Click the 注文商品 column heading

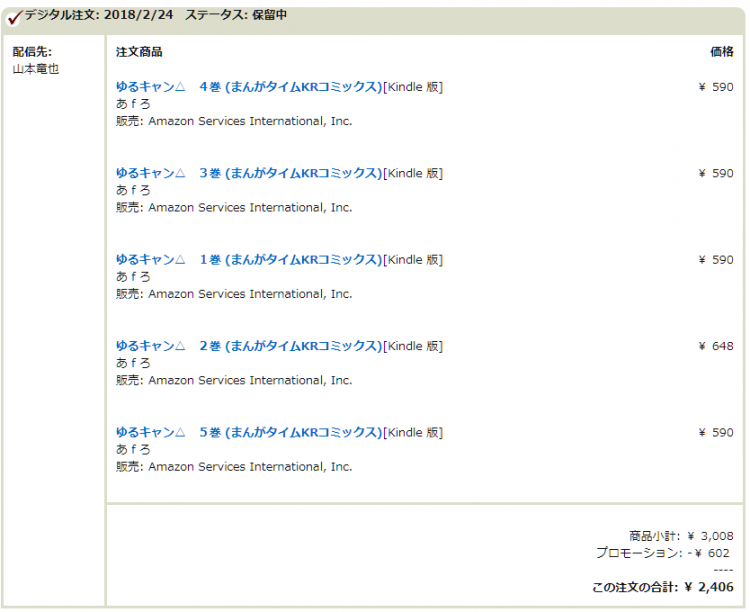click(x=139, y=52)
